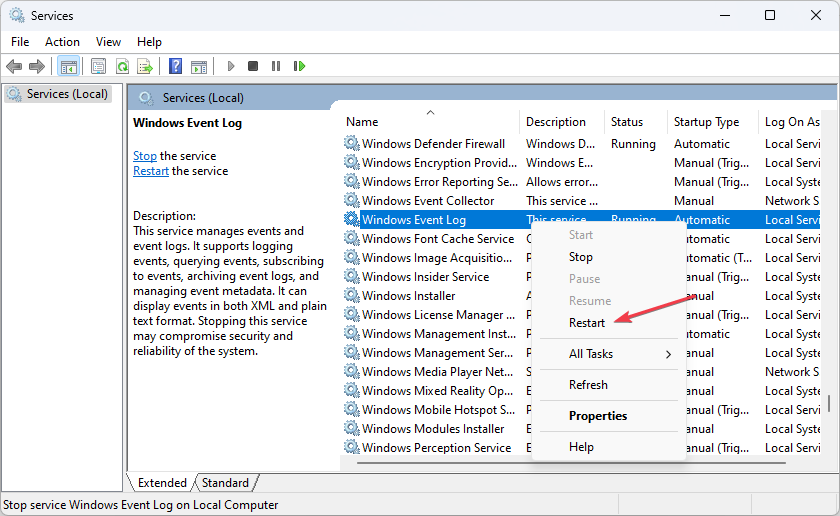Select Windows Encryption Provider service row

click(x=581, y=162)
